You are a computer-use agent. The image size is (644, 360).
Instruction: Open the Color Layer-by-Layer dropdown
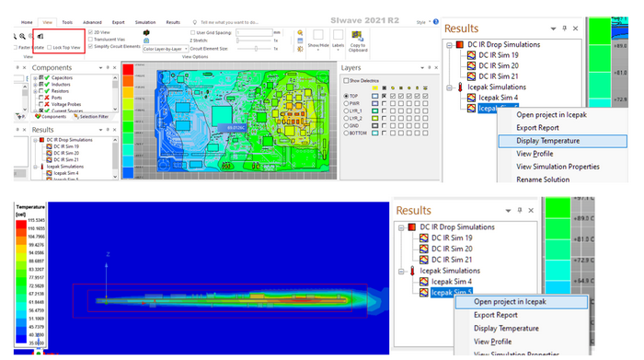[166, 49]
